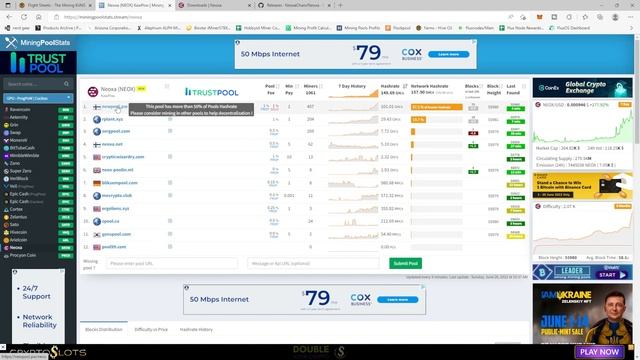Screen dimensions: 640x360
Task: Toggle the small square icon in the zpool.ca row
Action: tap(170, 221)
